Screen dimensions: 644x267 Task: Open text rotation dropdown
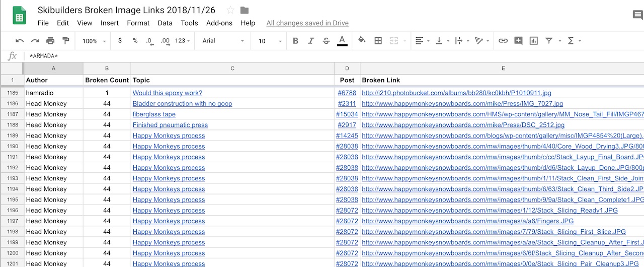482,41
